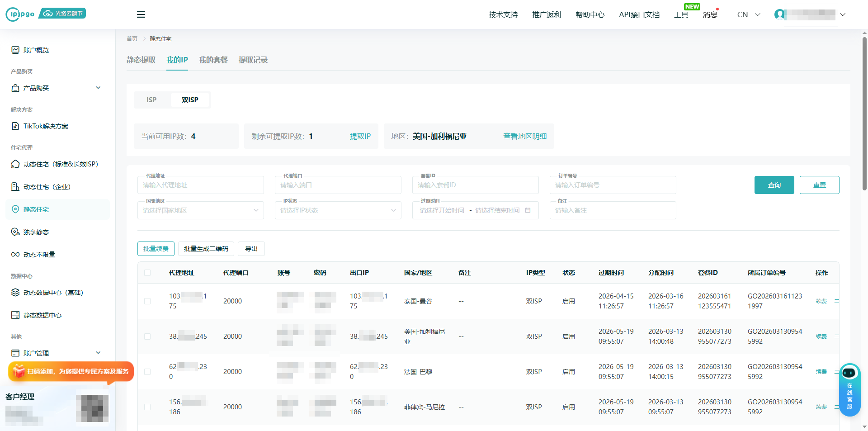Click the 静态住宅 location icon in sidebar

tap(15, 209)
